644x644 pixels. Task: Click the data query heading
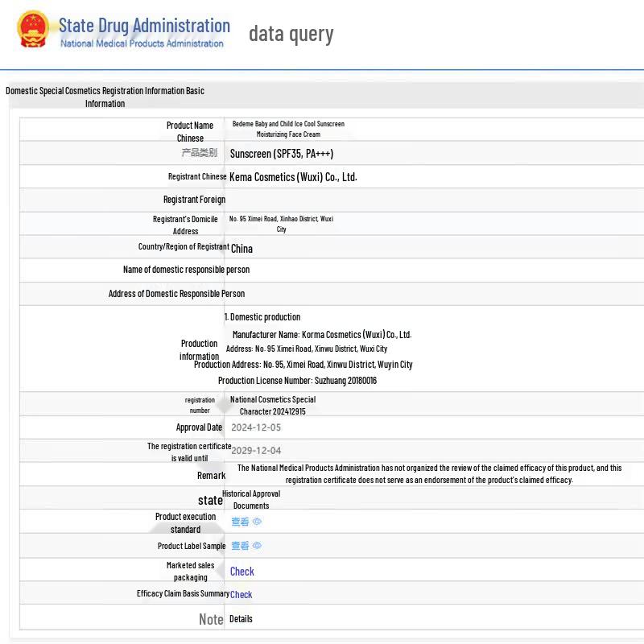(291, 34)
